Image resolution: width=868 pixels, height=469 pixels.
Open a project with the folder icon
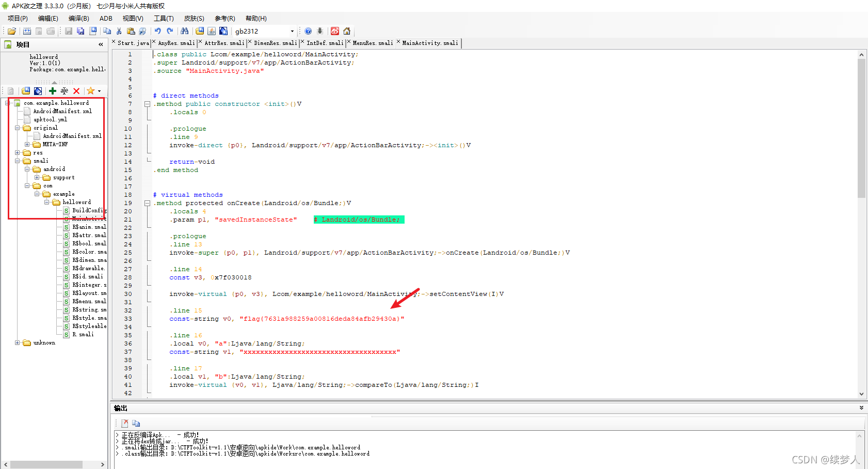(12, 31)
